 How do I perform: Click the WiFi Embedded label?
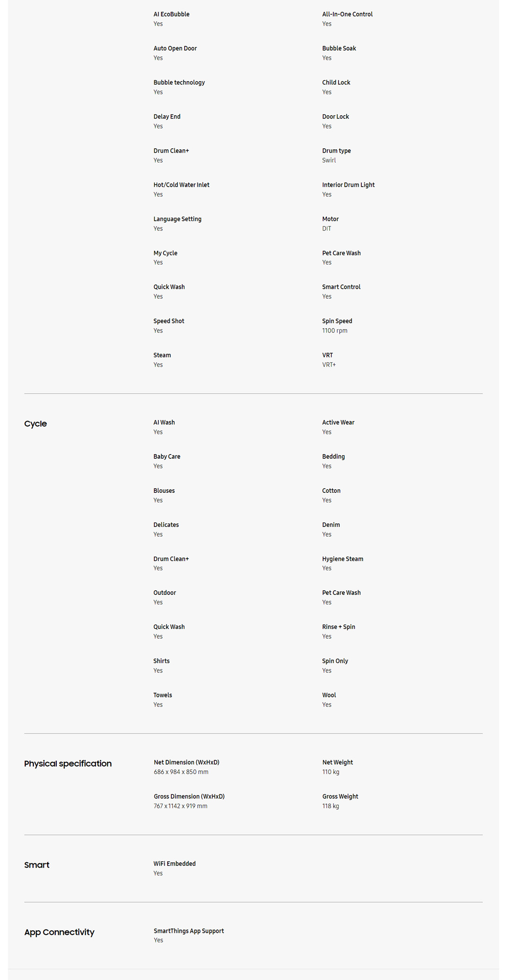(174, 864)
